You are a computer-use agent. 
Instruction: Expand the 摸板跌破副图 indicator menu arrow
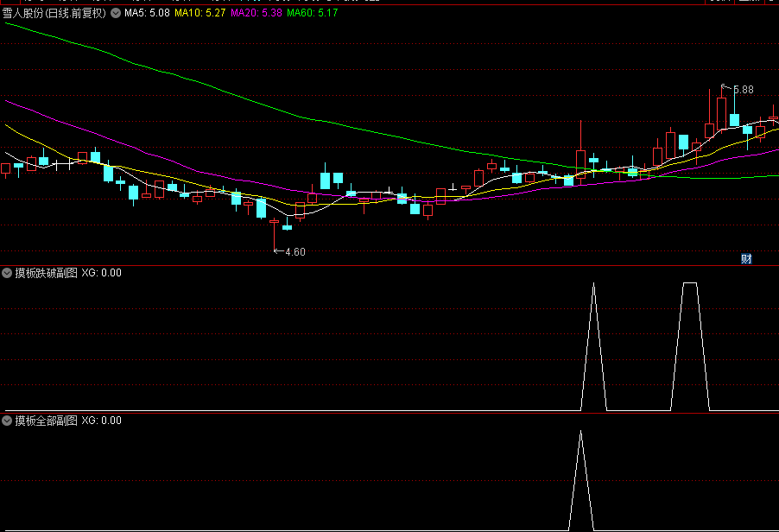click(7, 273)
